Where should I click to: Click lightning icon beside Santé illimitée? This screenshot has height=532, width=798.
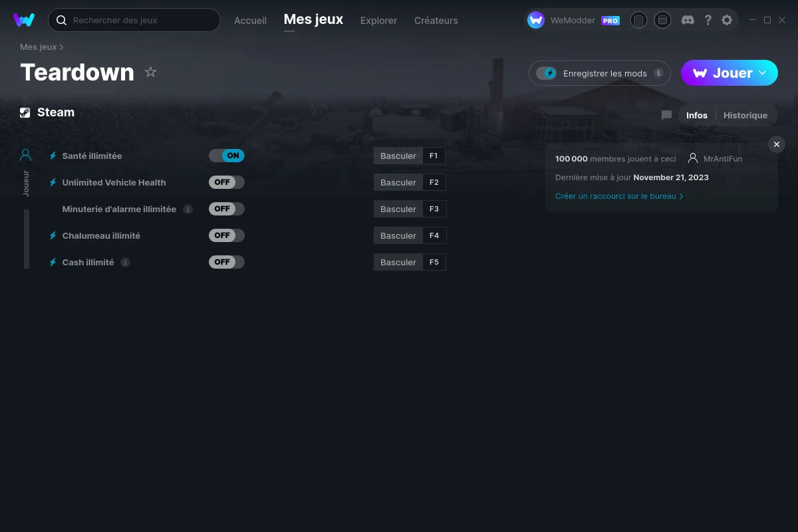coord(53,156)
